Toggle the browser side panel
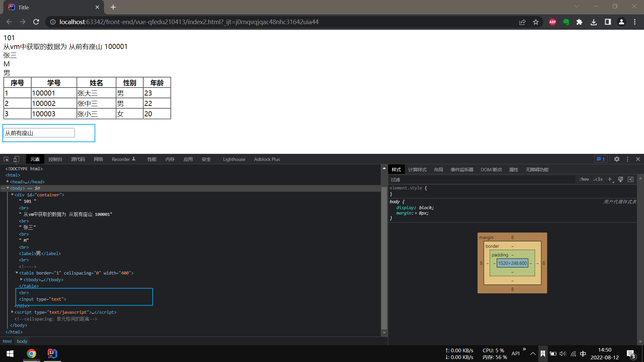Viewport: 644px width, 362px height. (x=607, y=22)
